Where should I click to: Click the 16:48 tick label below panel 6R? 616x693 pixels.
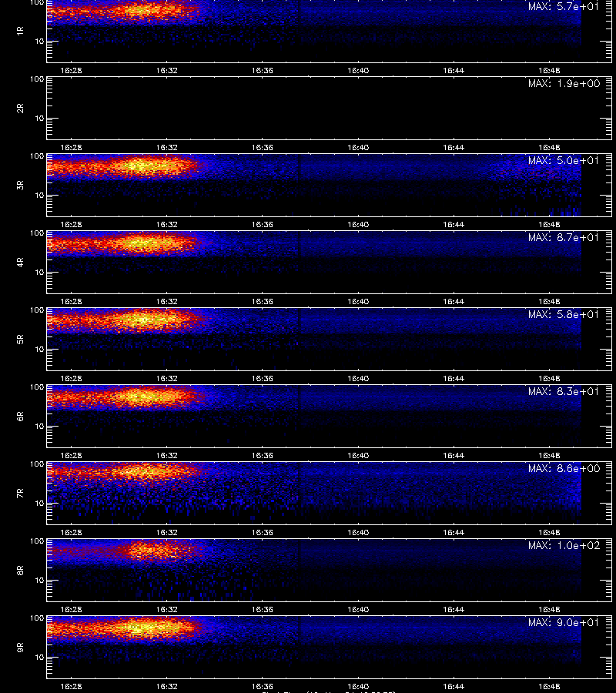point(549,455)
